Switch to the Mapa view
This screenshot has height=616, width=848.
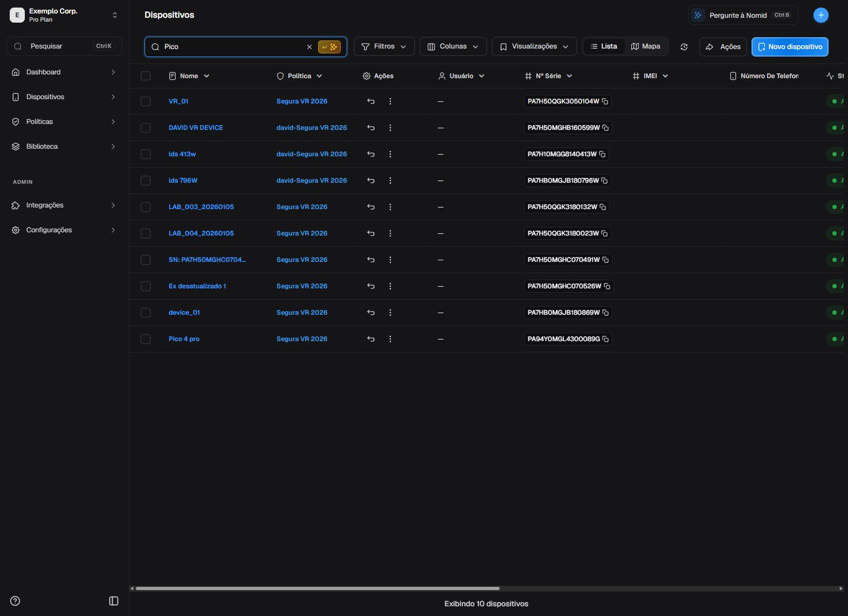point(646,46)
